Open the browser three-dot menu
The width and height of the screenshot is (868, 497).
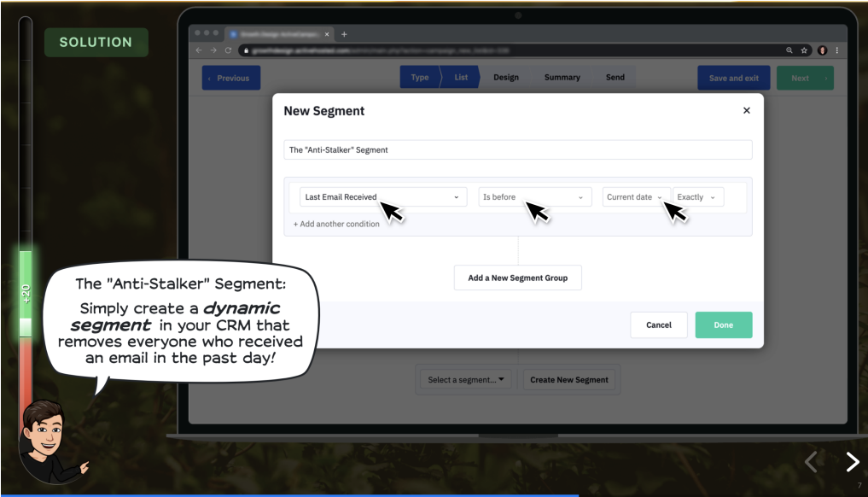coord(837,50)
